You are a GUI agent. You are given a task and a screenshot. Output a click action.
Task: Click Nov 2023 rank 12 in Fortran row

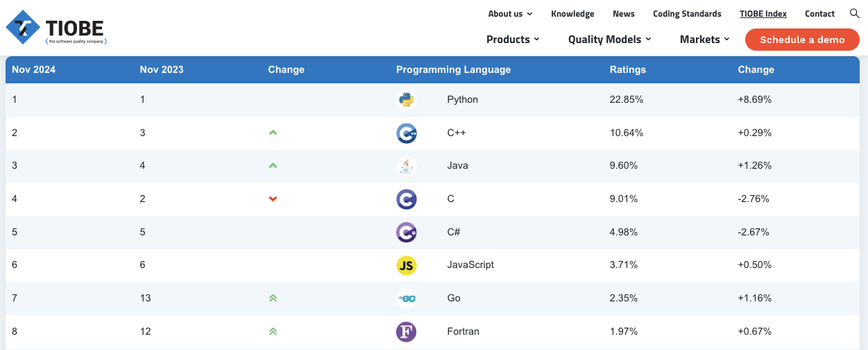(145, 331)
